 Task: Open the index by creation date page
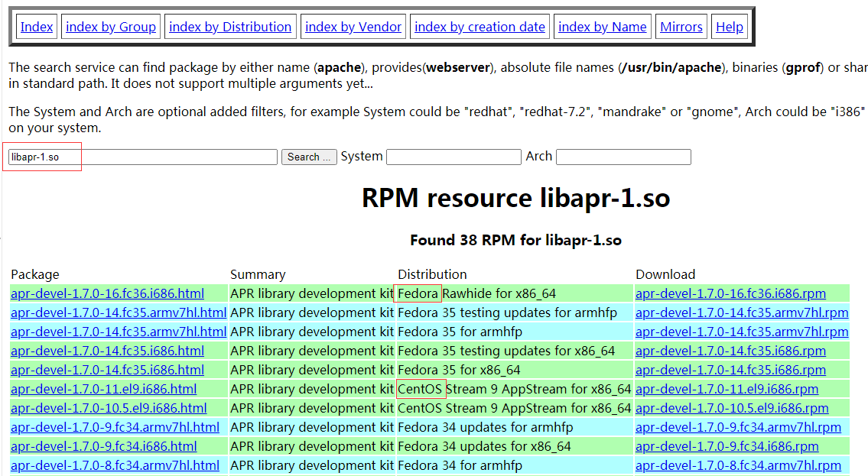click(x=480, y=26)
